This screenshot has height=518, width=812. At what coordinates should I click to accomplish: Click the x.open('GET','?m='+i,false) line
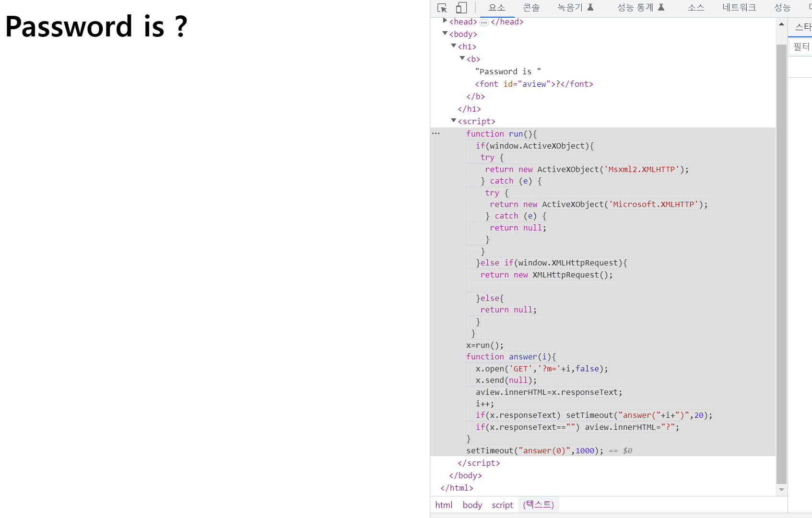coord(542,368)
